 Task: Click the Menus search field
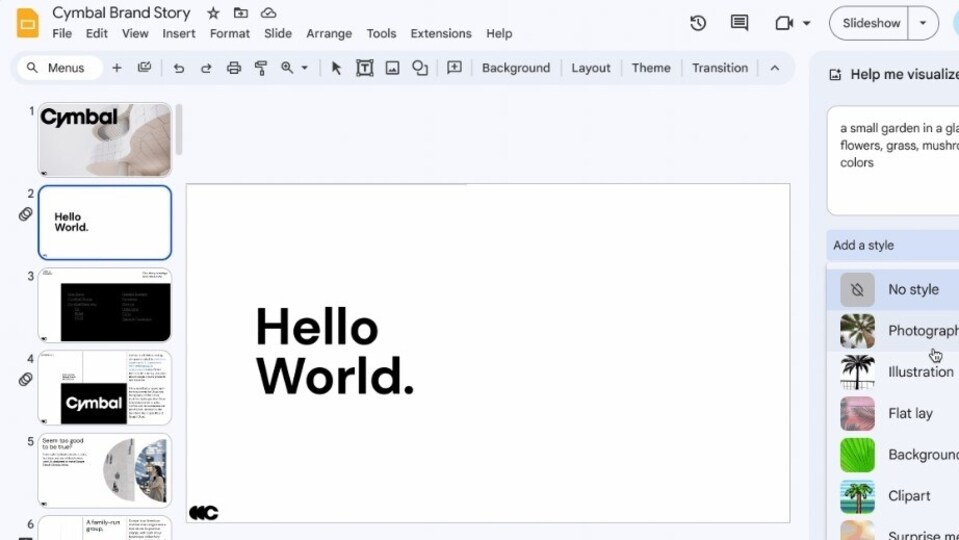59,68
